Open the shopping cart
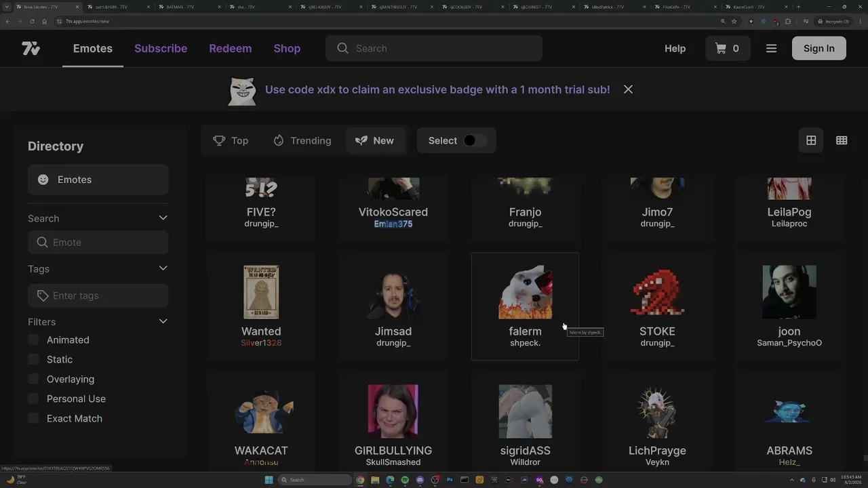The height and width of the screenshot is (488, 868). (727, 48)
